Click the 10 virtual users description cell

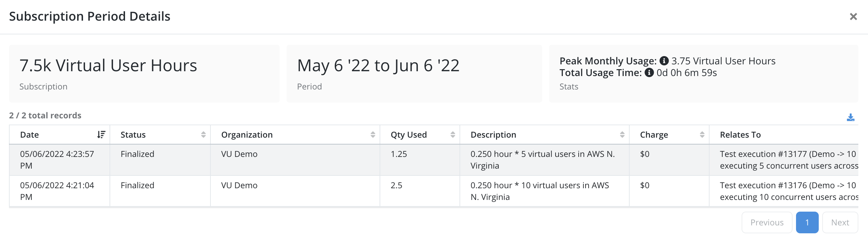[x=544, y=191]
